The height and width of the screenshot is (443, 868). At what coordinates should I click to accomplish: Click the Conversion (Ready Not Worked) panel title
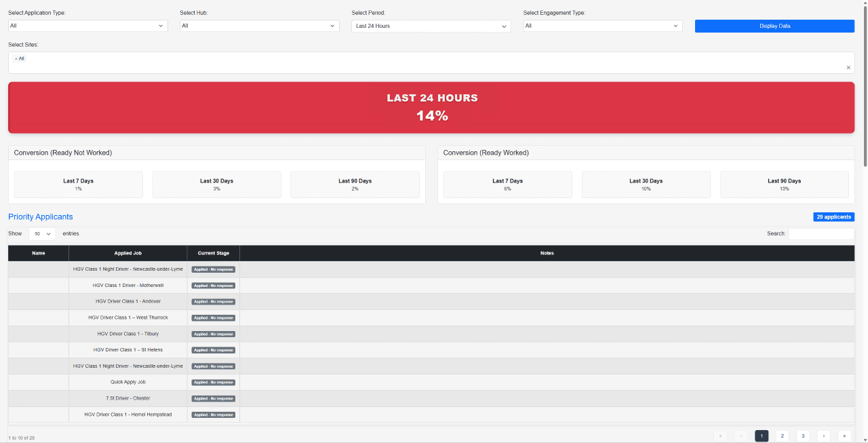pos(63,153)
